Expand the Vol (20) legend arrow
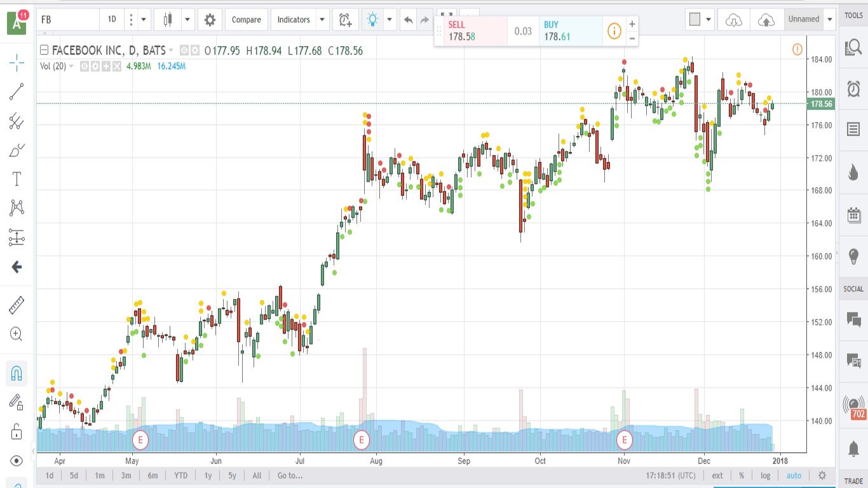Viewport: 868px width, 488px height. click(x=71, y=66)
